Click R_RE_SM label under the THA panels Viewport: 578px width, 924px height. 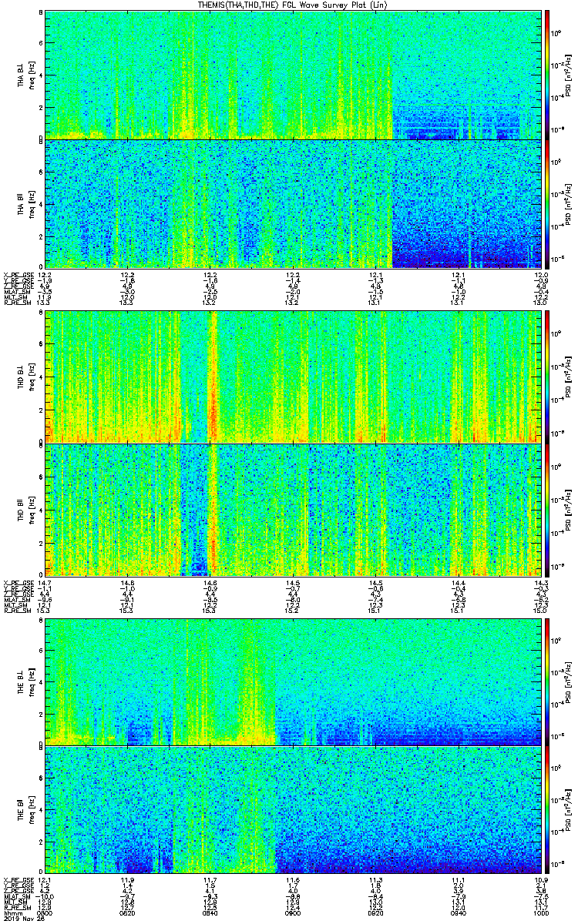[16, 303]
